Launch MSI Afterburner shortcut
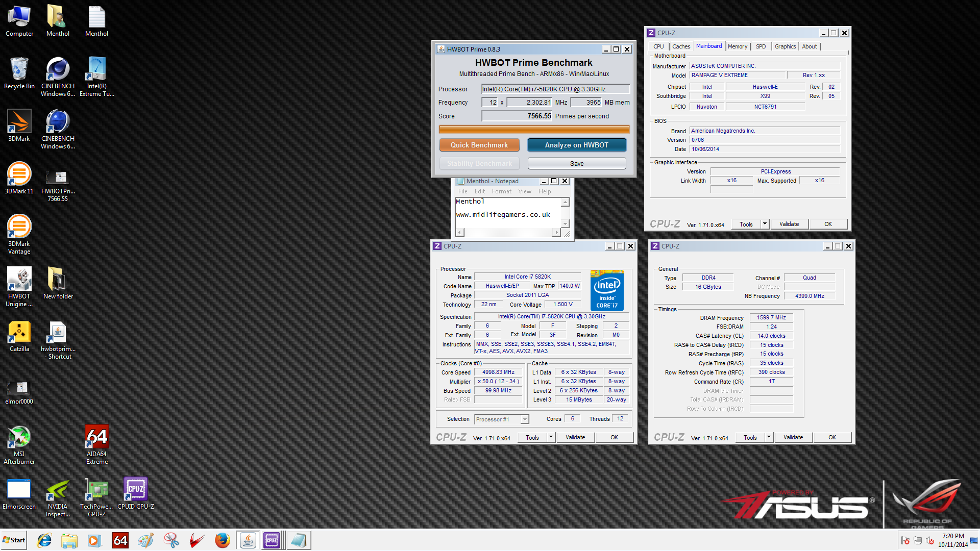 tap(19, 445)
